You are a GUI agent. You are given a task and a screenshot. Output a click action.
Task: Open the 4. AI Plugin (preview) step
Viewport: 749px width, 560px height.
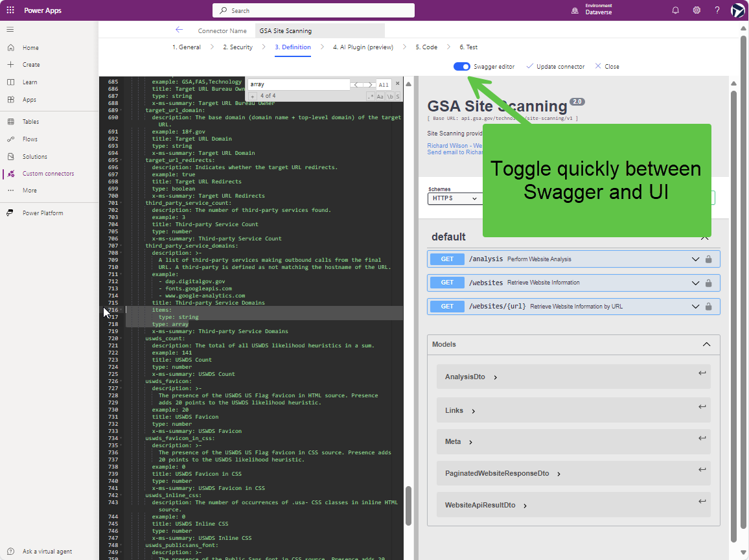[x=363, y=47]
